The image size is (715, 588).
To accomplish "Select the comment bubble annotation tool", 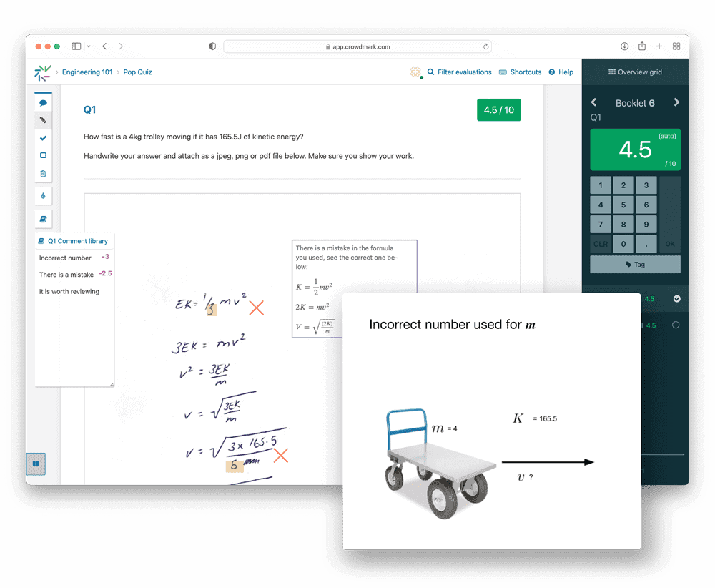I will tap(43, 103).
